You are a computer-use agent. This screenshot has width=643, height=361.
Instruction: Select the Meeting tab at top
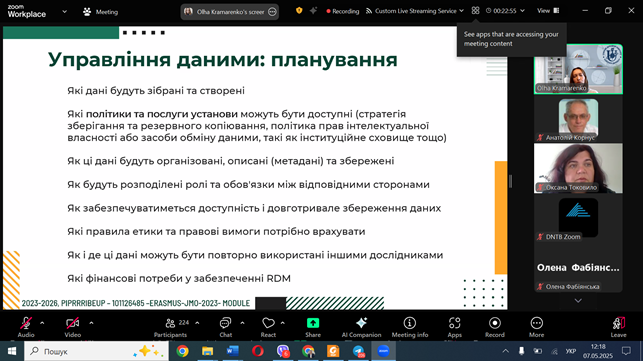click(x=100, y=12)
